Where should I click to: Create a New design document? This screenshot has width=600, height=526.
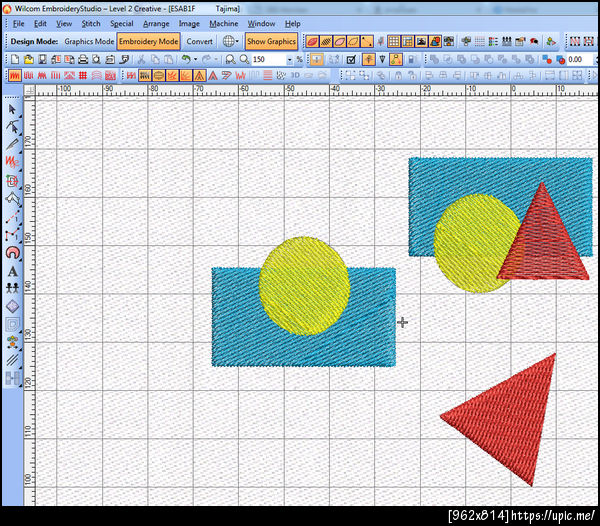(x=15, y=59)
